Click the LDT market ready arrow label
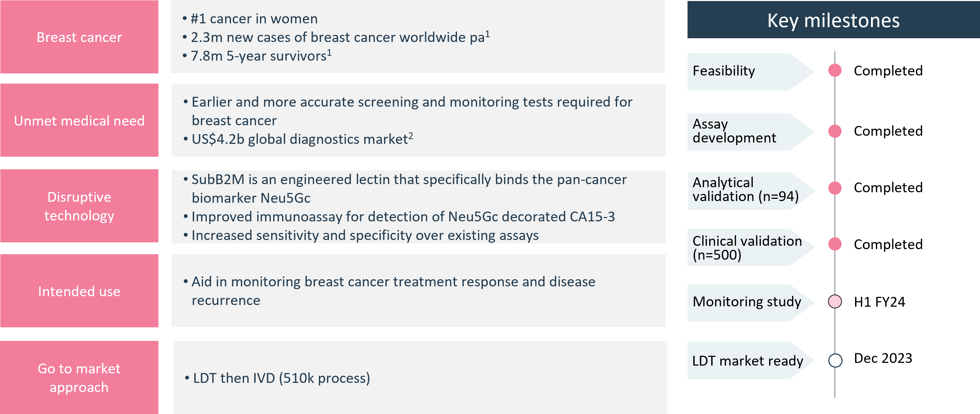 [750, 361]
